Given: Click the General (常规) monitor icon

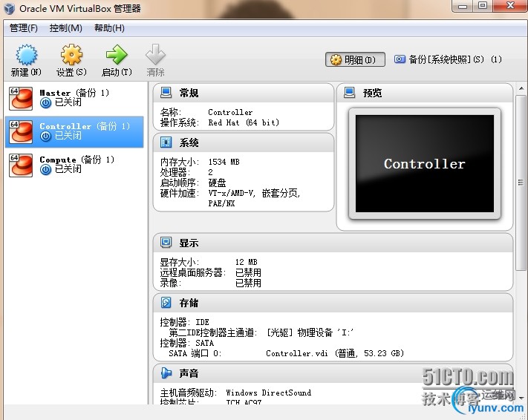Looking at the screenshot, I should tap(166, 93).
